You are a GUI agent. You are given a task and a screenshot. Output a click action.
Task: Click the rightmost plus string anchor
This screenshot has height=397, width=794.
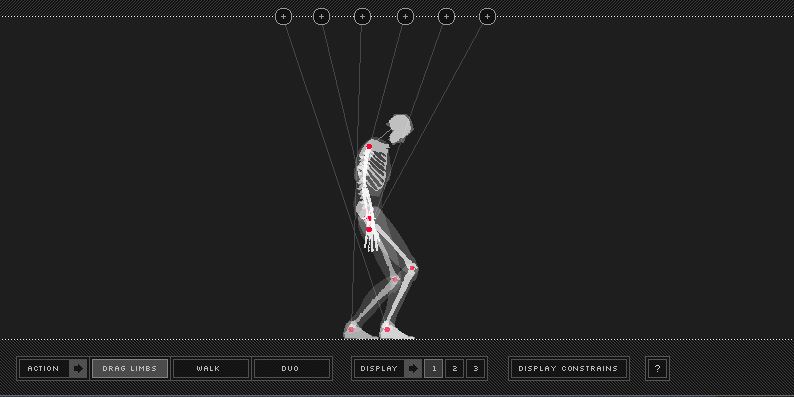pos(487,17)
